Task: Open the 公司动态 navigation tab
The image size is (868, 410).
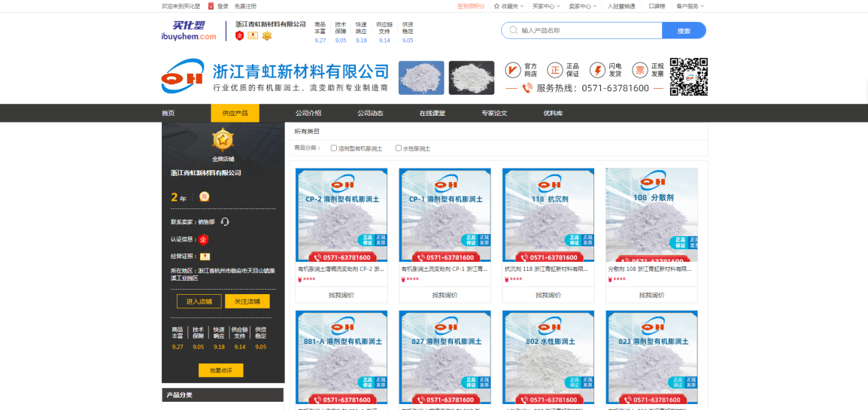Action: 370,113
